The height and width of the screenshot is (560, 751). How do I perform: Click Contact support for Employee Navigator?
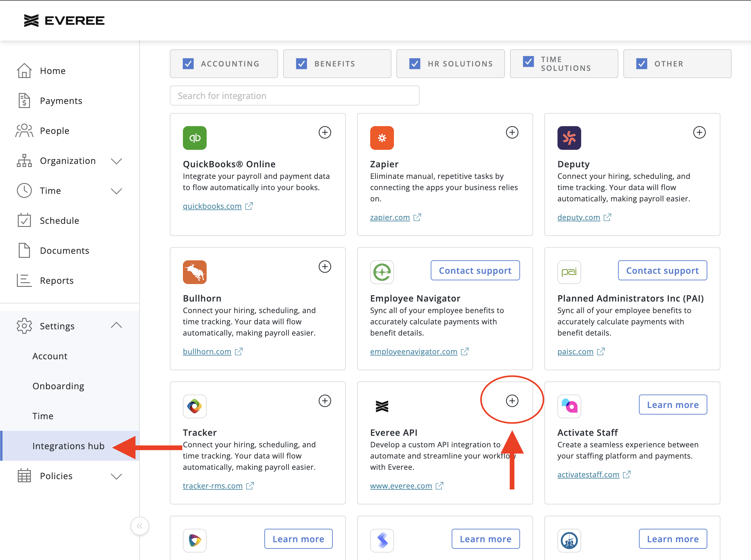(475, 271)
